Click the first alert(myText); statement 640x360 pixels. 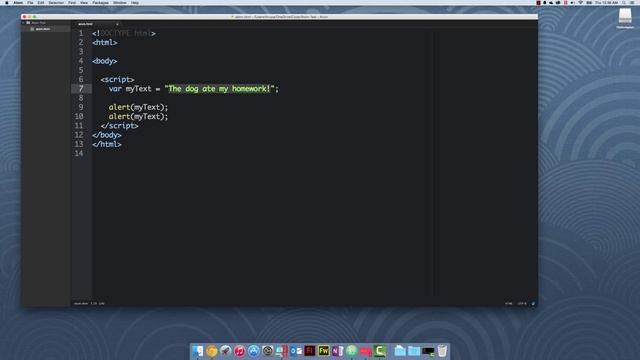point(138,107)
